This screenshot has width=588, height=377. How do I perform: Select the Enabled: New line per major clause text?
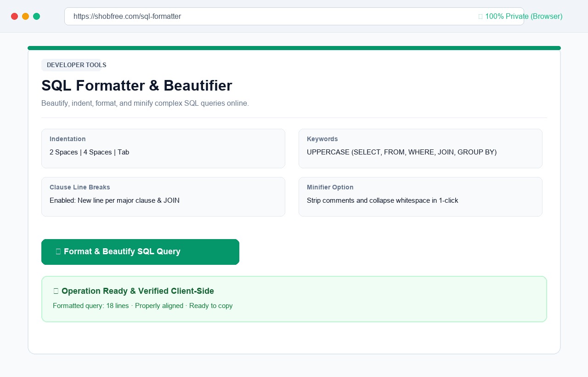114,200
